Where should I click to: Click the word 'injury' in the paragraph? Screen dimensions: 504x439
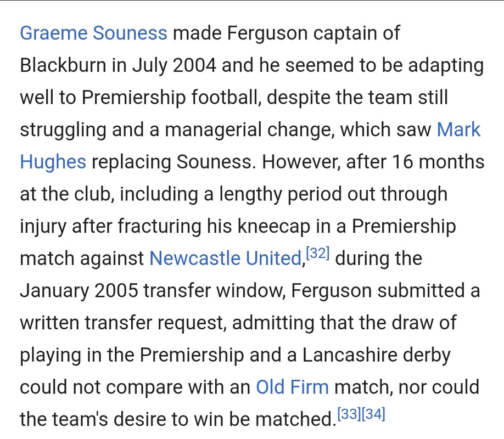pos(43,226)
